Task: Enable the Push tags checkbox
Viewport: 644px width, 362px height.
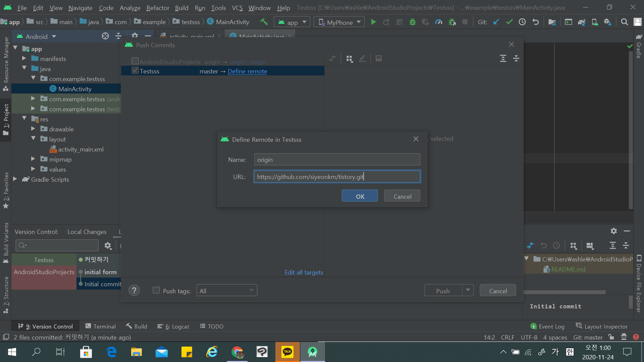Action: point(156,290)
